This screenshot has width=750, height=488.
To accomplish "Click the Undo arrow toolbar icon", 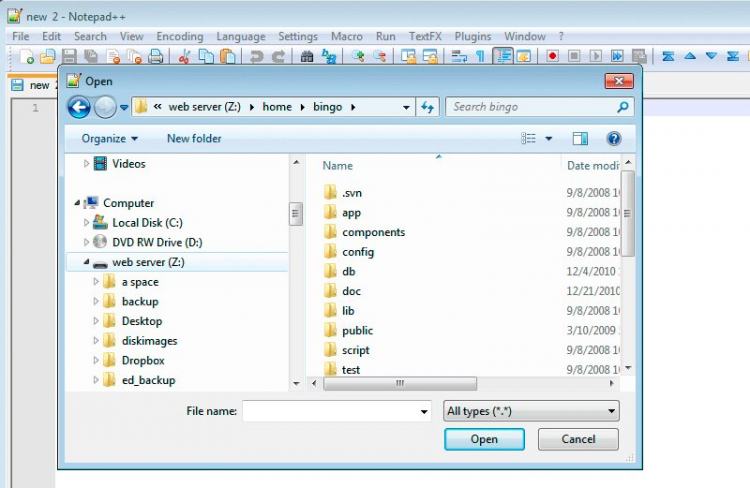I will (256, 56).
